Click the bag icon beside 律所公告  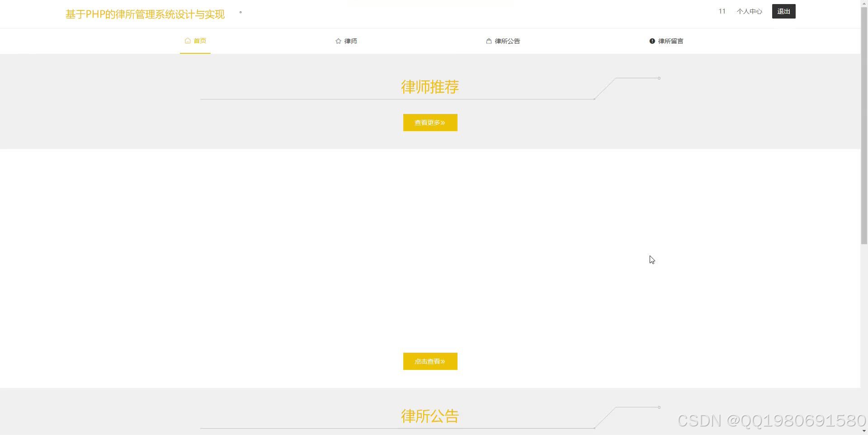click(x=489, y=41)
